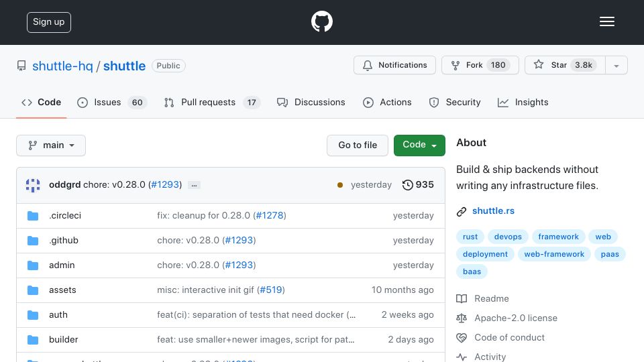Click the link icon beside shuttle.rs

(x=462, y=211)
